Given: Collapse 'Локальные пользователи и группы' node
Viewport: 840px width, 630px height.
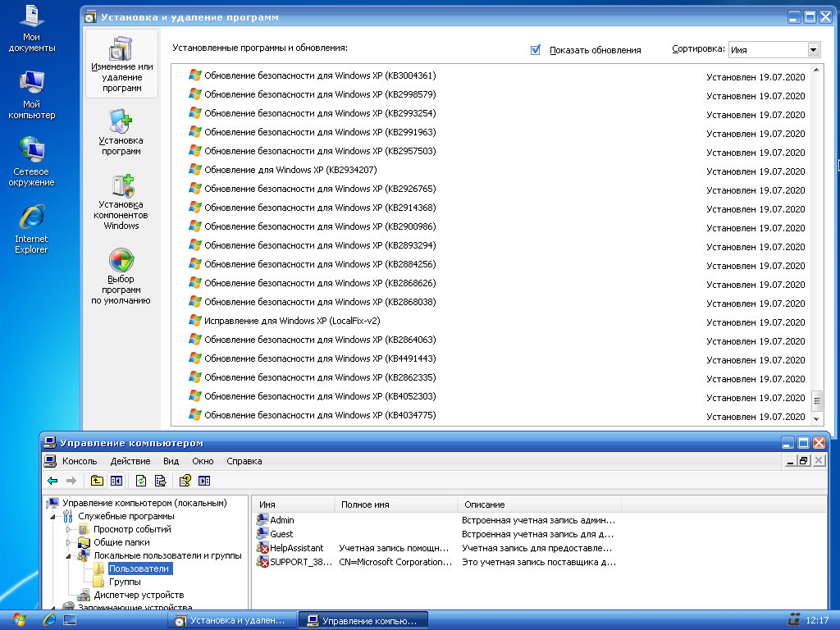Looking at the screenshot, I should tap(68, 555).
